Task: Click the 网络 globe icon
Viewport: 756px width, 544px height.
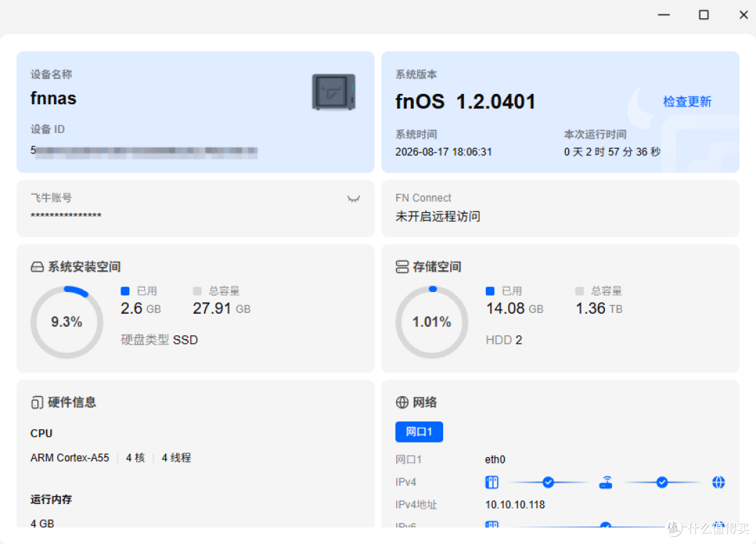Action: [402, 402]
